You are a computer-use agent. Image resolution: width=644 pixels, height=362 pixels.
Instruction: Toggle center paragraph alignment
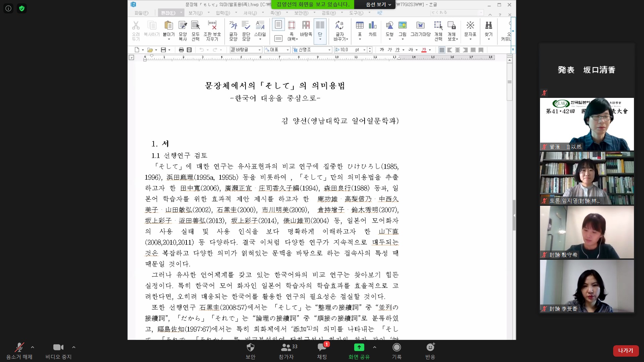coord(458,50)
